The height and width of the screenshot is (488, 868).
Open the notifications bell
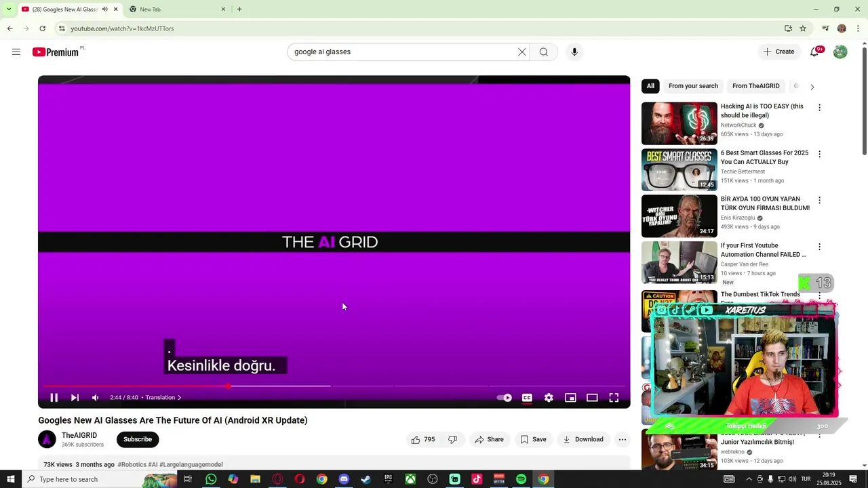[814, 52]
